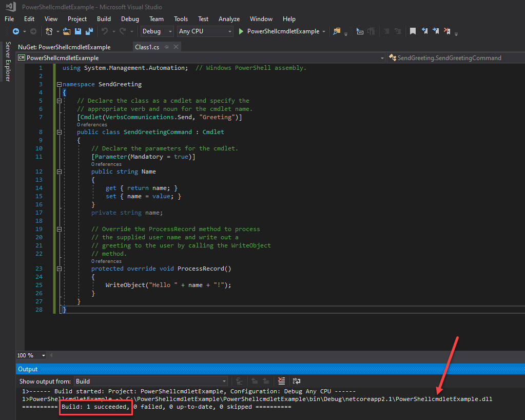Save the current file with Save icon
Screen dimensions: 525x420
[x=78, y=31]
